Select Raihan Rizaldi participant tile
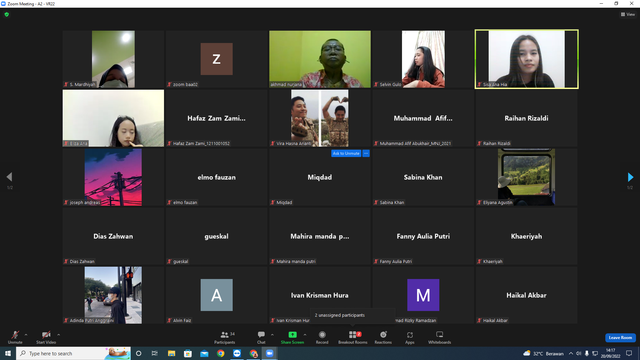The image size is (640, 360). tap(527, 118)
